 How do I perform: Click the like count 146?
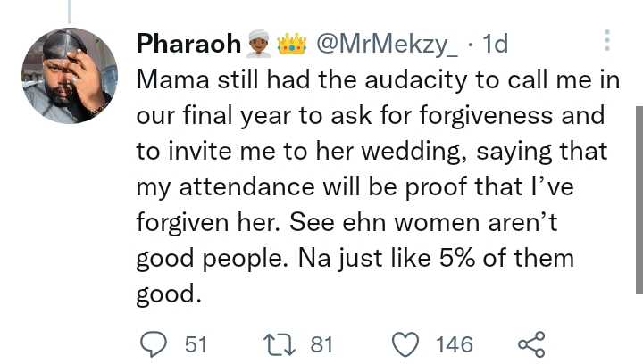[x=454, y=343]
